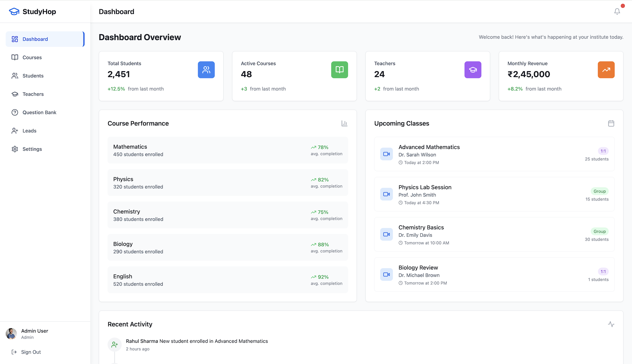Click the Admin User profile avatar

[x=11, y=333]
